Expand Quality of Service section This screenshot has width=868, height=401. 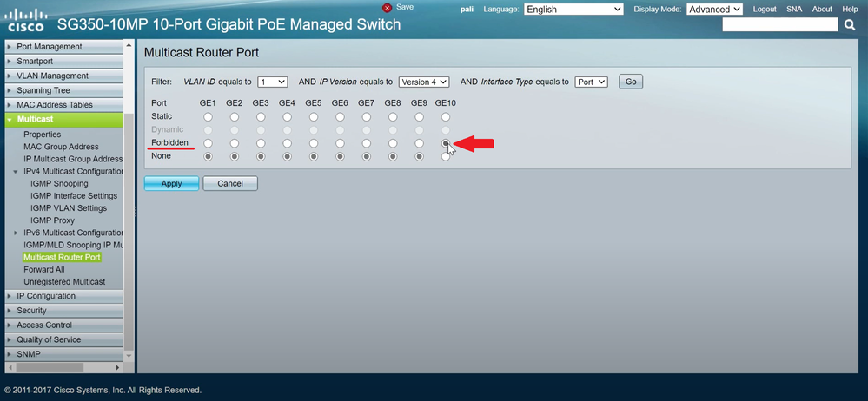(x=64, y=339)
